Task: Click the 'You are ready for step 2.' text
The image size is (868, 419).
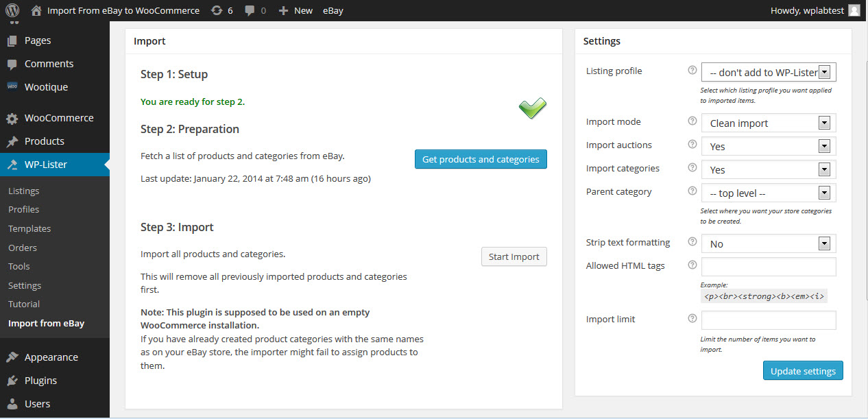Action: [193, 101]
